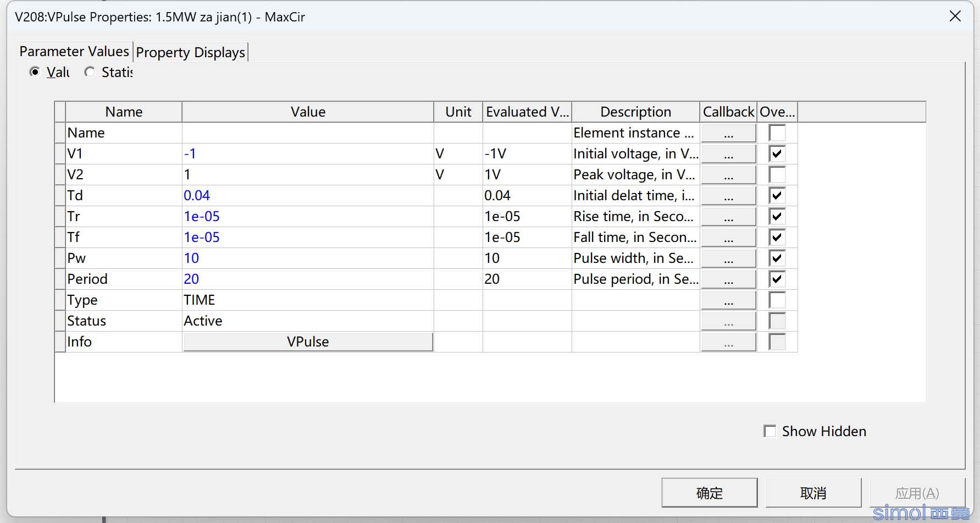980x523 pixels.
Task: Switch to the Parameter Values tab
Action: [74, 52]
